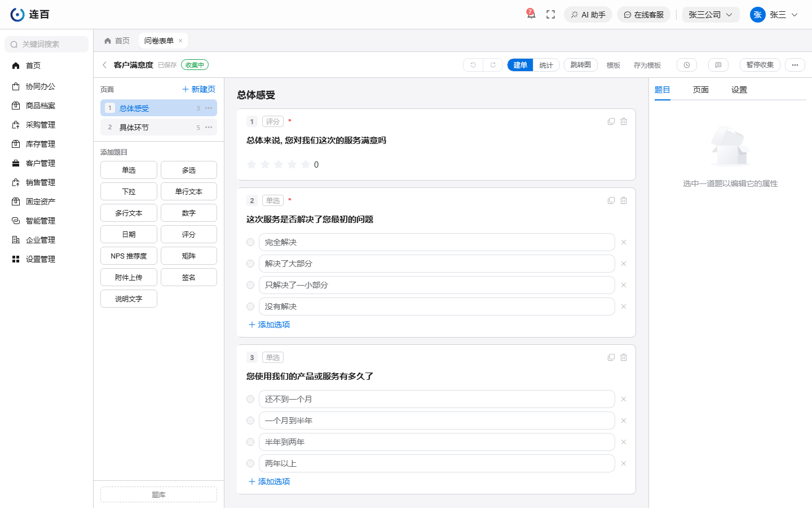
Task: Open the comments icon in toolbar
Action: 718,65
